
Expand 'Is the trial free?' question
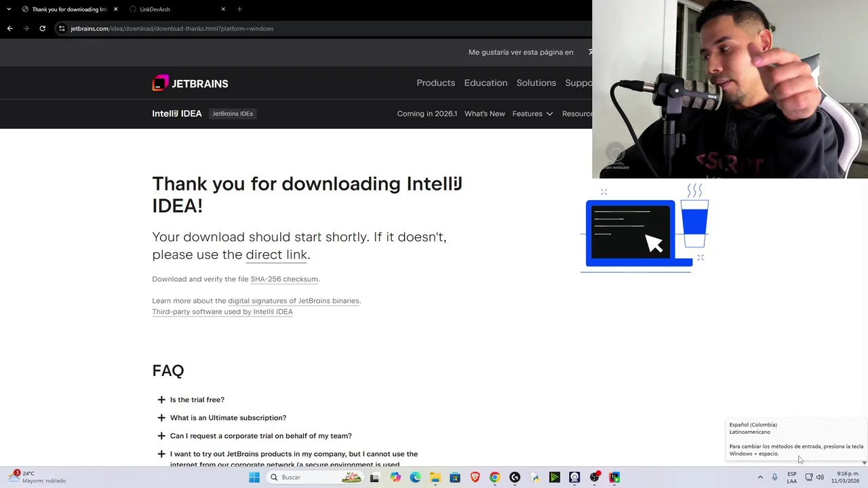coord(191,400)
